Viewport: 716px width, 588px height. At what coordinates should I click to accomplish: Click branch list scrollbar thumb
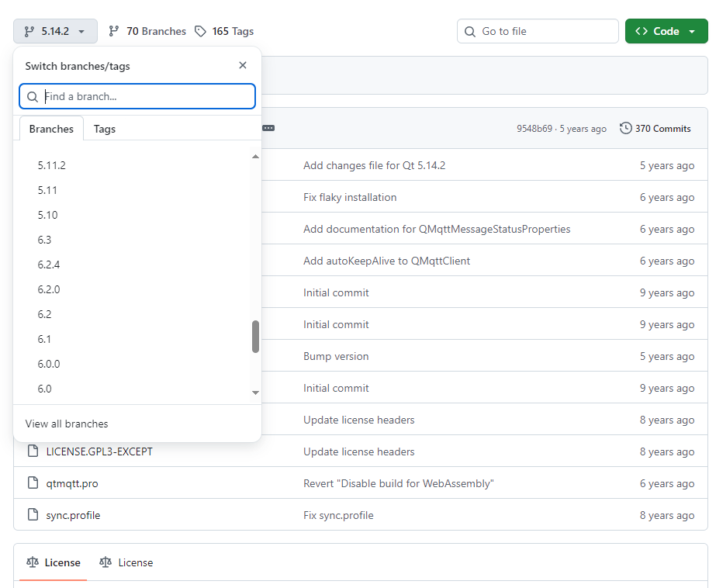coord(256,337)
